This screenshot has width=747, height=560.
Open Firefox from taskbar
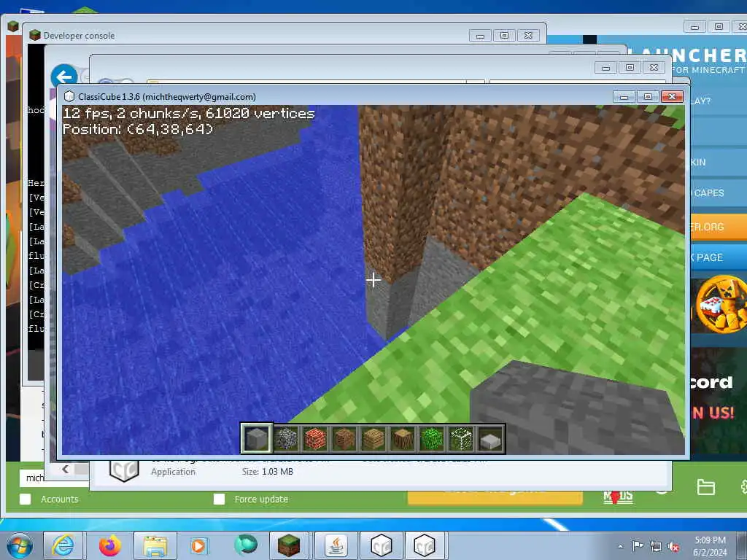tap(110, 545)
